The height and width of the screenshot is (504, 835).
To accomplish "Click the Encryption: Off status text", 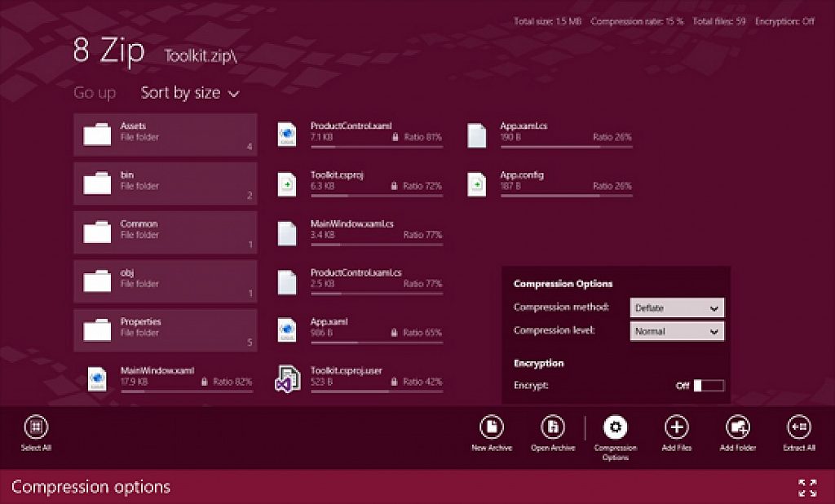I will coord(785,21).
